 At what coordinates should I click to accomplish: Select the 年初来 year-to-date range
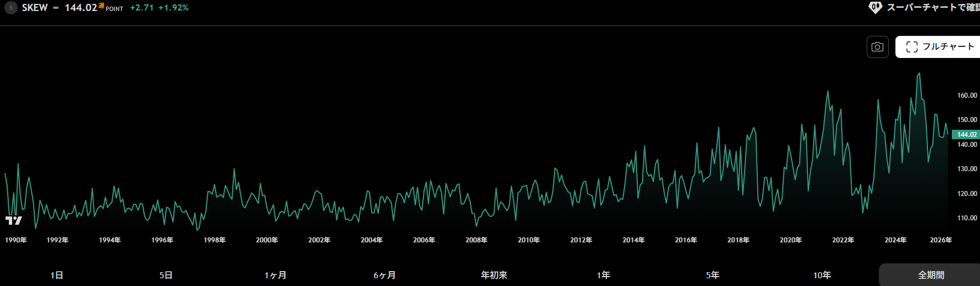point(494,275)
